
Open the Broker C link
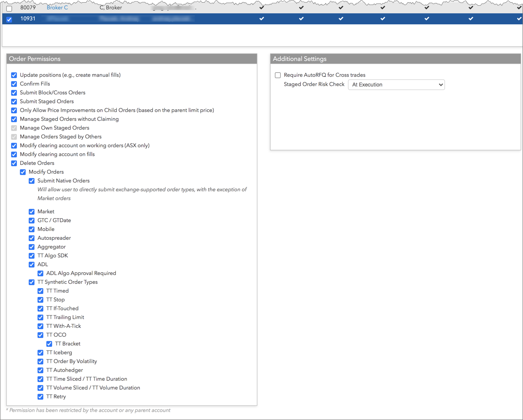pos(57,8)
